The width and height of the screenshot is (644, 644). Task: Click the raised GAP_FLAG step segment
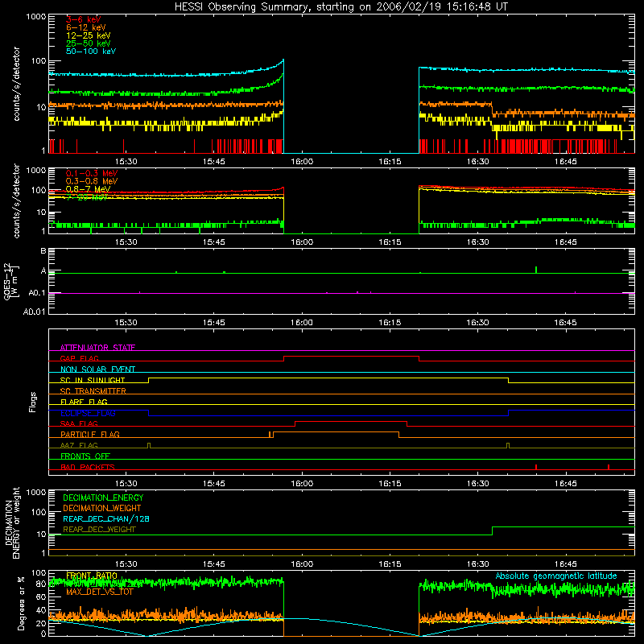(351, 357)
